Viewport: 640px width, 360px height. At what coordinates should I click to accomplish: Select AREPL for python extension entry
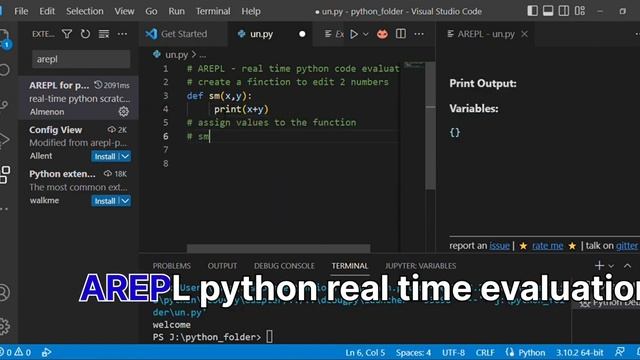78,98
